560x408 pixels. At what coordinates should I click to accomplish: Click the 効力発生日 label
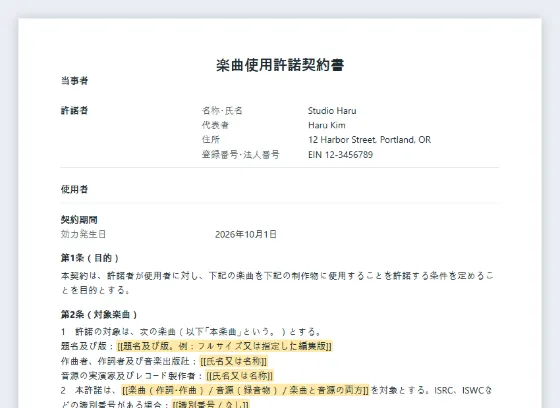83,234
